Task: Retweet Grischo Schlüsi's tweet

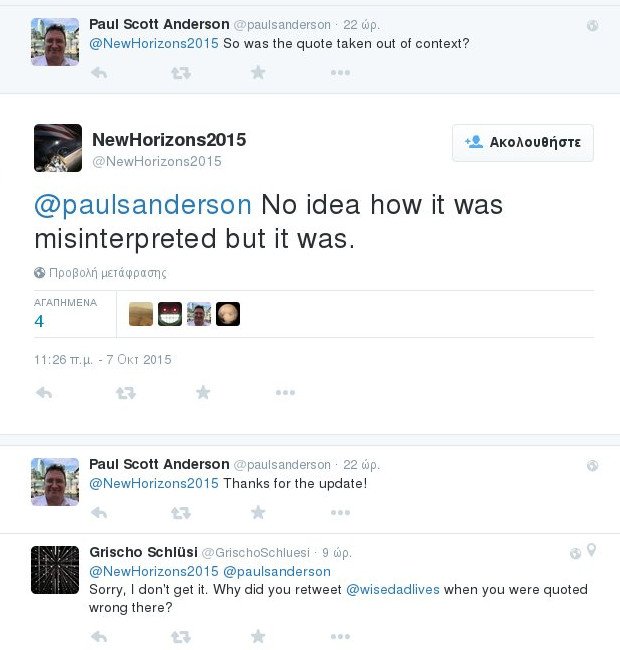Action: [180, 636]
